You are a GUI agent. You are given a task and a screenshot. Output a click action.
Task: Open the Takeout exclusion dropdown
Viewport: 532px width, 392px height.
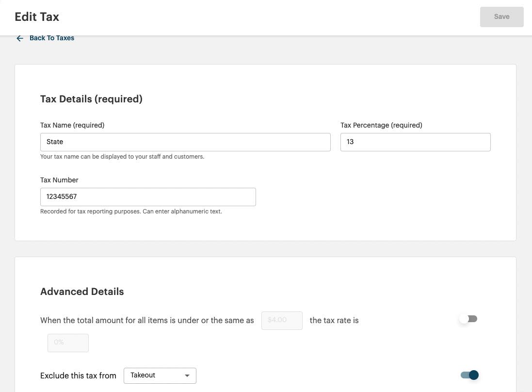tap(160, 375)
